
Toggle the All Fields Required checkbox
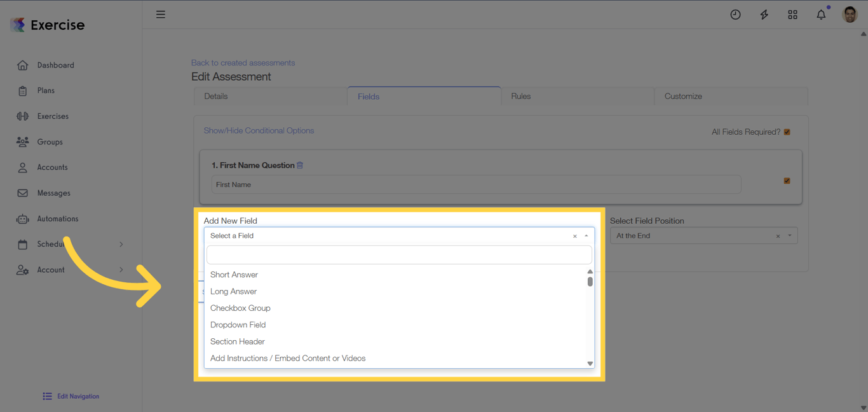[787, 132]
